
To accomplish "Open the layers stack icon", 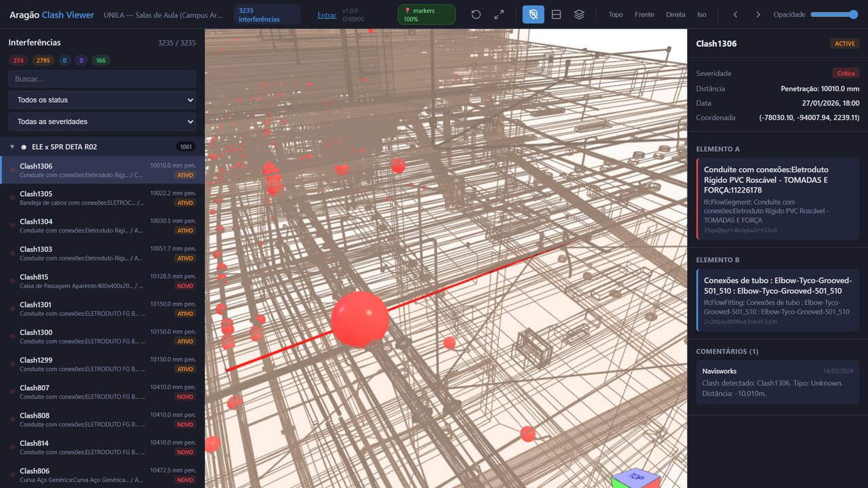I will click(579, 14).
